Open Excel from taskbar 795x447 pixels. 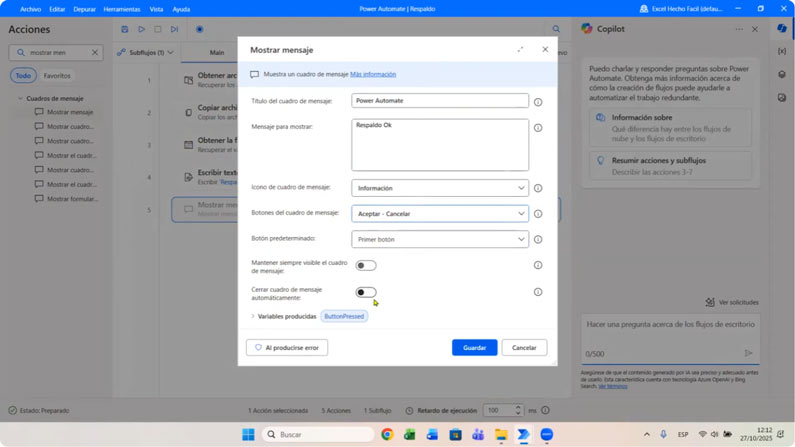410,434
